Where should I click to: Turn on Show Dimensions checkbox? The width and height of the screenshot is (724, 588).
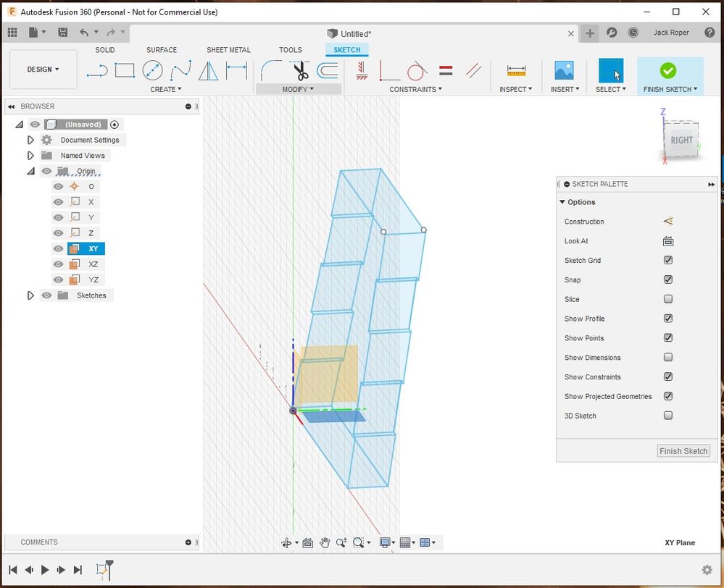tap(668, 357)
